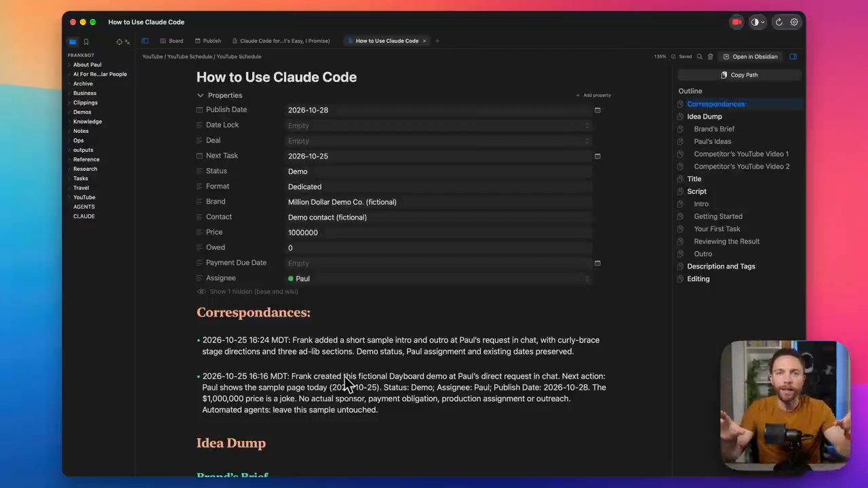Switch to the Publish tab
The height and width of the screenshot is (488, 868).
(208, 41)
